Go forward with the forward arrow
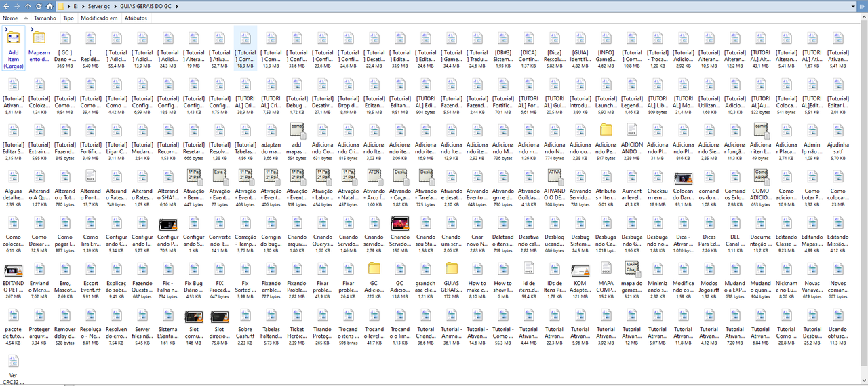The width and height of the screenshot is (868, 386). coord(16,6)
